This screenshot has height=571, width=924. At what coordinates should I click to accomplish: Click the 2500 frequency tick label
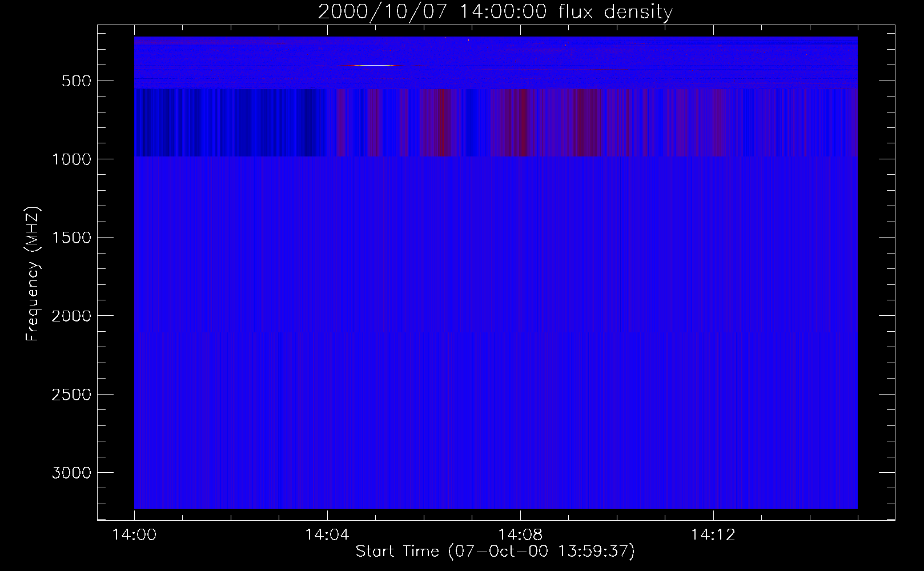click(x=71, y=395)
